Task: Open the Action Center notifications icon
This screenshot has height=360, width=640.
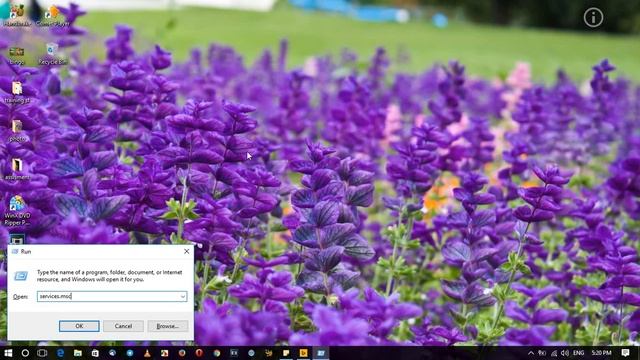Action: pyautogui.click(x=626, y=353)
